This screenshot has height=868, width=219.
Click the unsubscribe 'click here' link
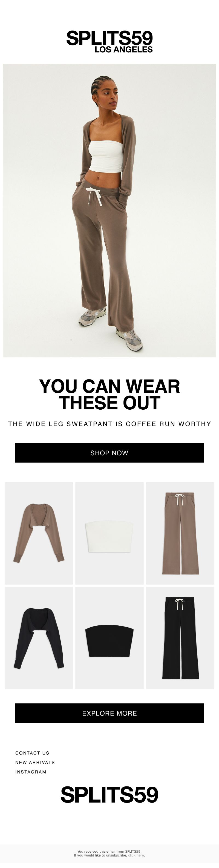[136, 855]
